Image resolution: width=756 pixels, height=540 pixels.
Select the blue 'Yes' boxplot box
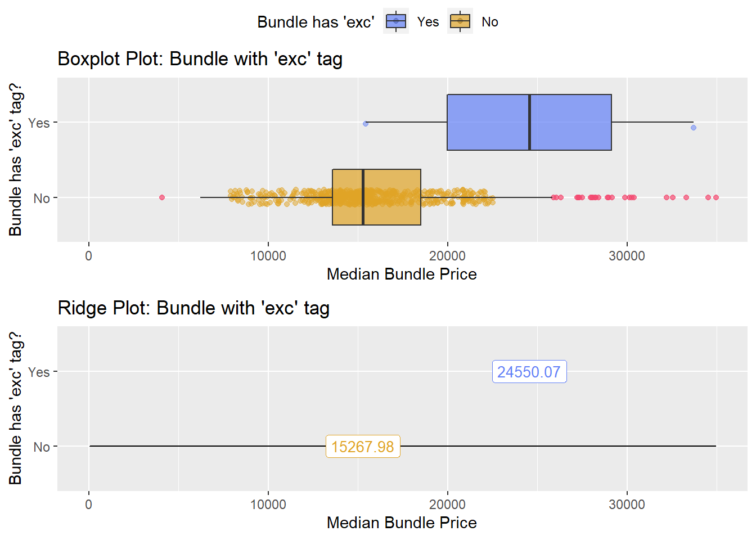(x=529, y=122)
